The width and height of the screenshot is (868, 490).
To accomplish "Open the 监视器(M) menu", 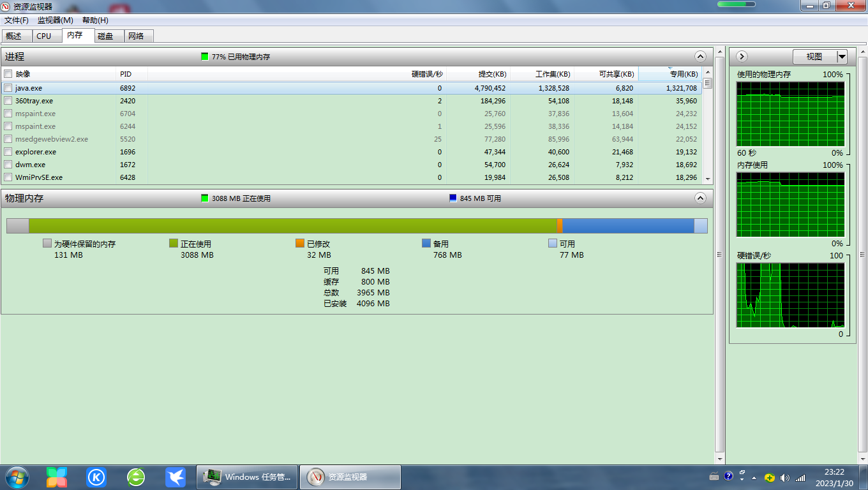I will (x=56, y=20).
